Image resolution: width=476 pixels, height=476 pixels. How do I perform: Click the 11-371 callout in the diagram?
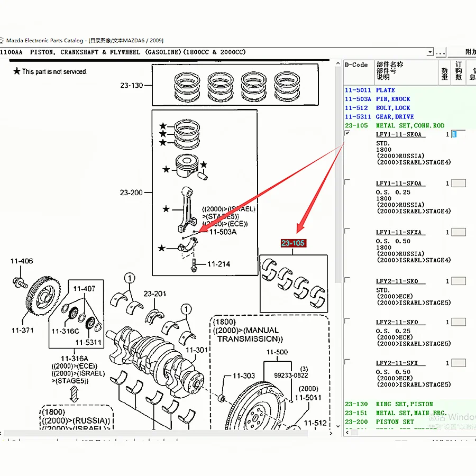tap(22, 330)
